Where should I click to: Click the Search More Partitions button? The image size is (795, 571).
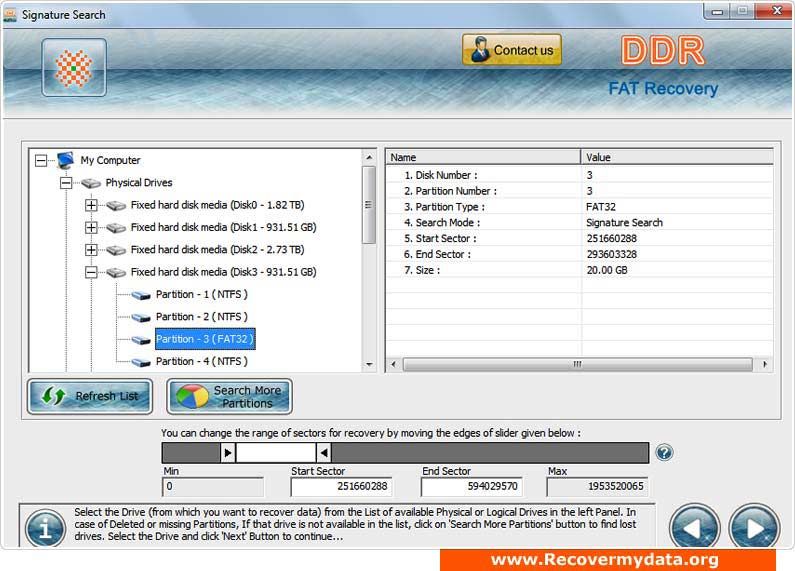229,397
